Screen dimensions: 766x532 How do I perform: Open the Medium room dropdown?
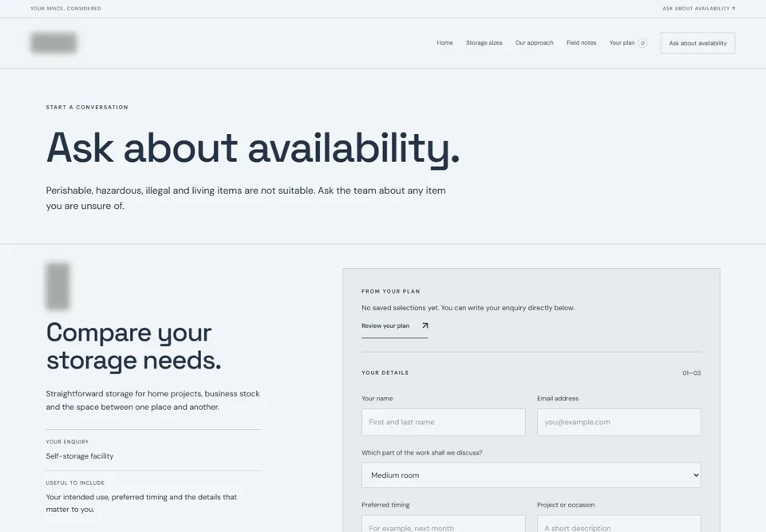pos(531,475)
